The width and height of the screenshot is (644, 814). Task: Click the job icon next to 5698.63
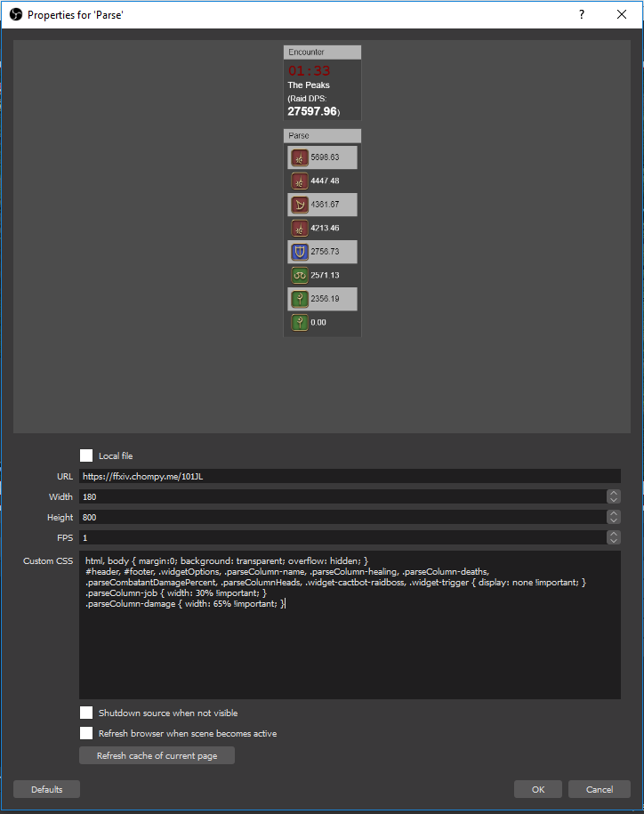pyautogui.click(x=300, y=157)
